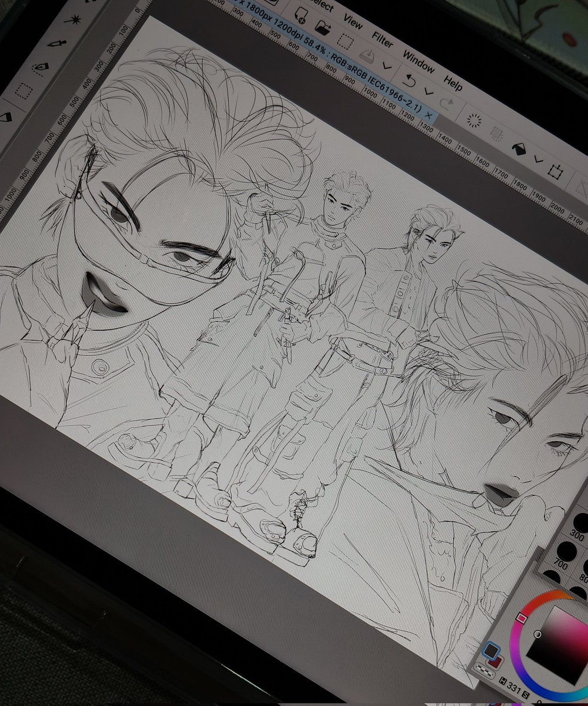The width and height of the screenshot is (588, 706).
Task: Expand the dropdown arrow next to Undo
Action: click(x=428, y=91)
